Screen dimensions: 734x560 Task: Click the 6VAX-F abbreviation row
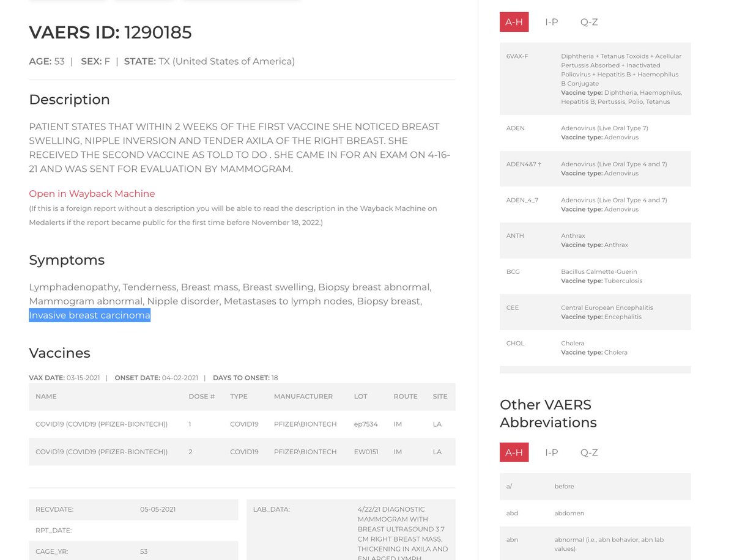[595, 79]
